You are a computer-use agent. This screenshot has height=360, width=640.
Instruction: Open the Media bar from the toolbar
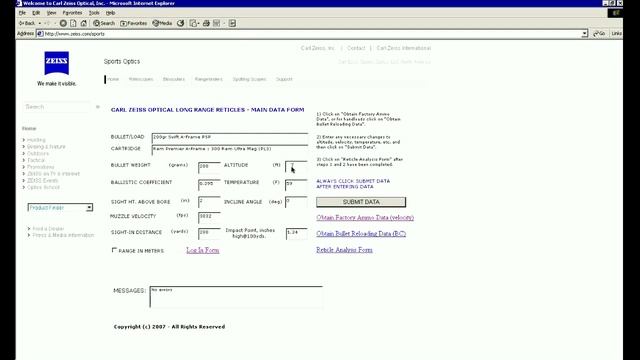point(162,23)
